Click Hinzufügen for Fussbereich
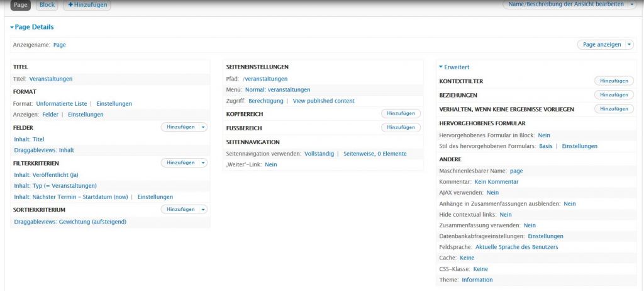The height and width of the screenshot is (291, 644). pyautogui.click(x=401, y=127)
